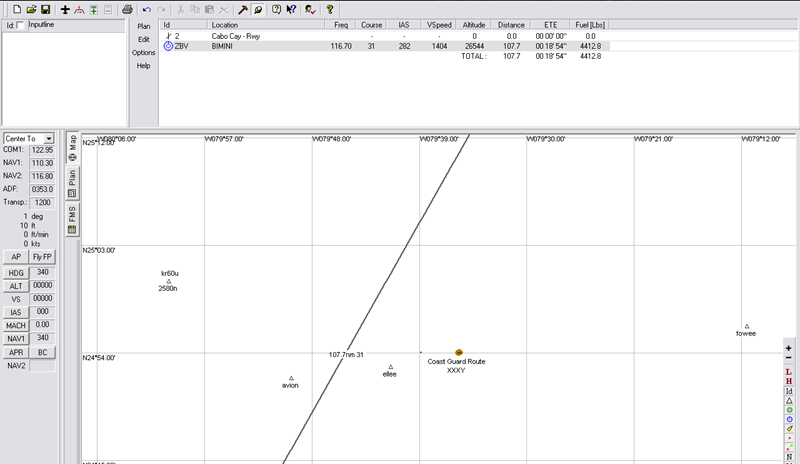Toggle high airways H map layer
Image resolution: width=800 pixels, height=464 pixels.
[789, 381]
